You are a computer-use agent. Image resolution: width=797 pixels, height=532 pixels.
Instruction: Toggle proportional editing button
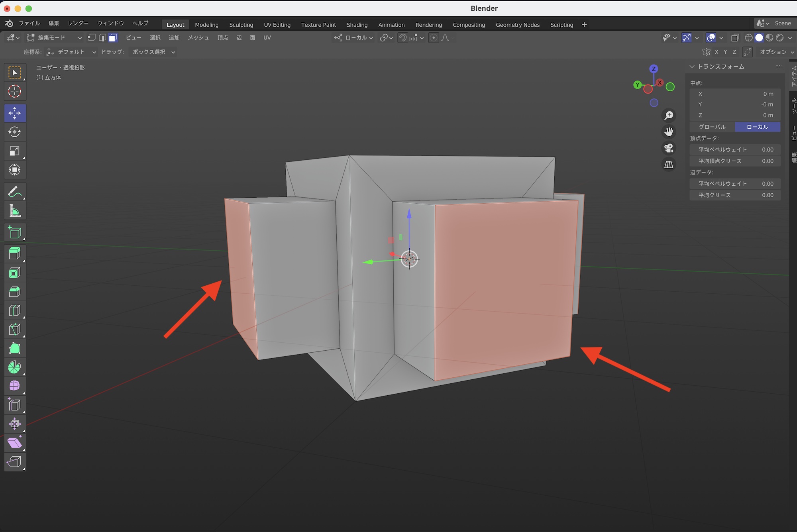pos(434,37)
